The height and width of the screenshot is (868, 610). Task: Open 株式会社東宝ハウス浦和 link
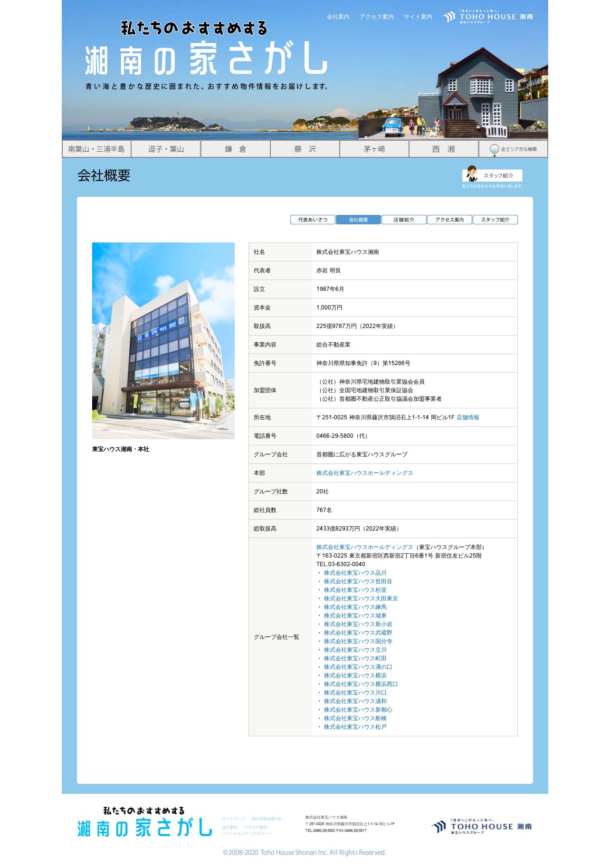(x=355, y=701)
